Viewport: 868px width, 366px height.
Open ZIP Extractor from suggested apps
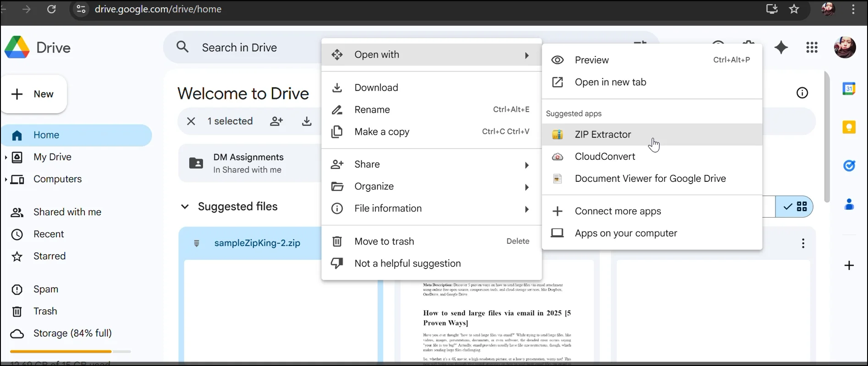click(x=652, y=135)
